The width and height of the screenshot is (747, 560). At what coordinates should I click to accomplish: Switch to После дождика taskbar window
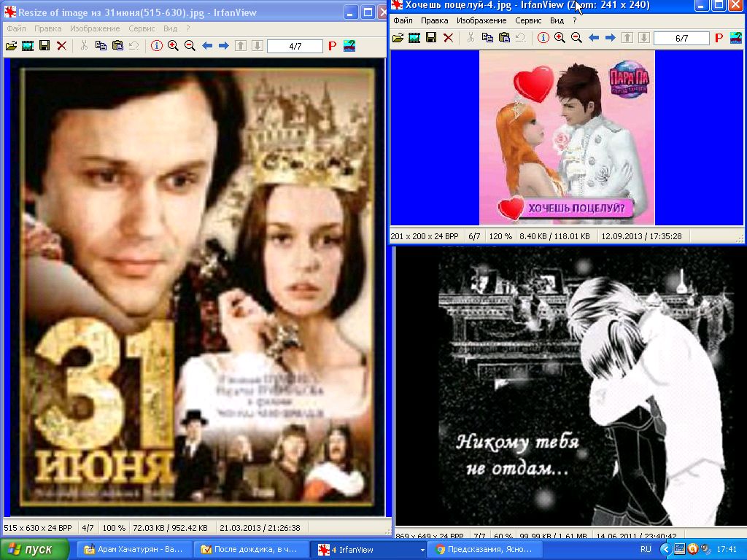(251, 550)
